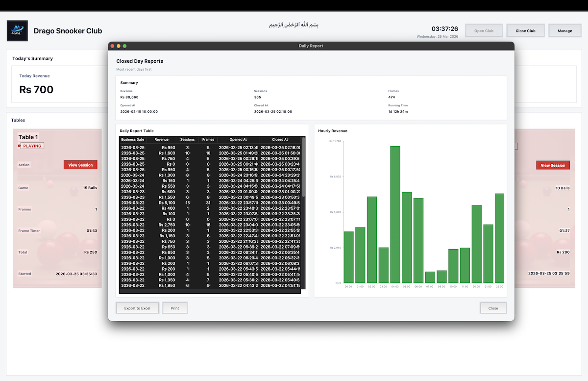Click the 10:00 bar in Hourly Revenue chart
The width and height of the screenshot is (588, 381).
453,266
